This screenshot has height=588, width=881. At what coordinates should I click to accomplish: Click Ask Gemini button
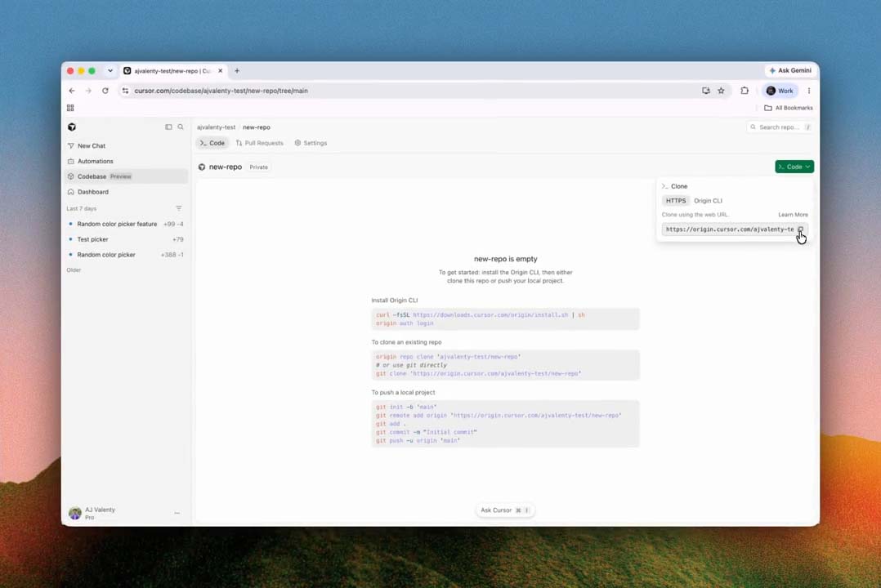[x=790, y=71]
